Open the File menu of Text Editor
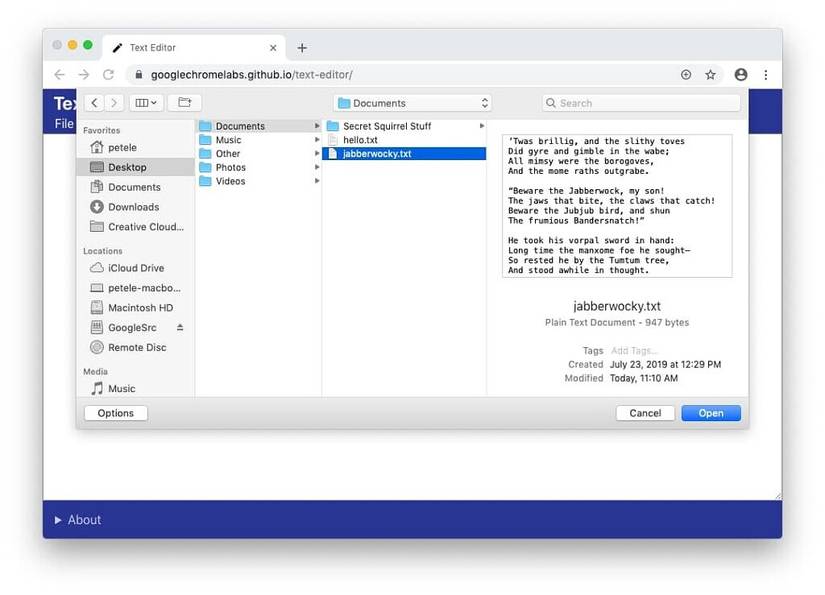Viewport: 825px width, 595px height. point(64,124)
